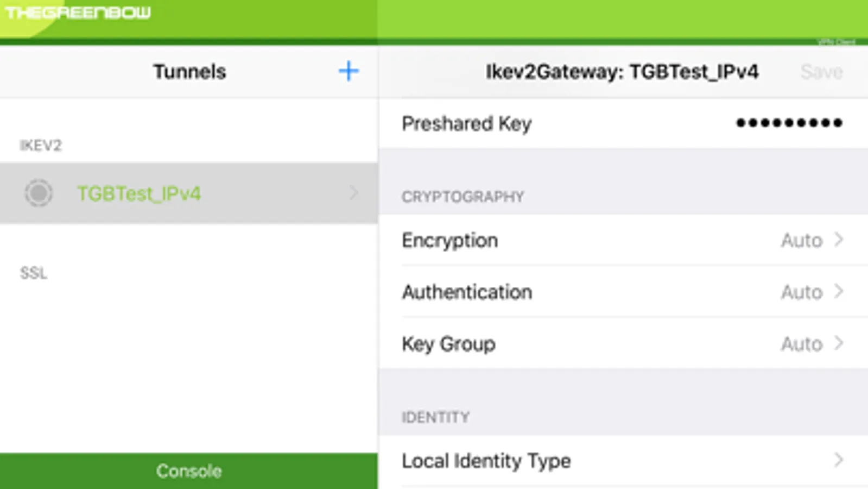Expand Authentication option chevron
The height and width of the screenshot is (489, 868).
point(839,292)
